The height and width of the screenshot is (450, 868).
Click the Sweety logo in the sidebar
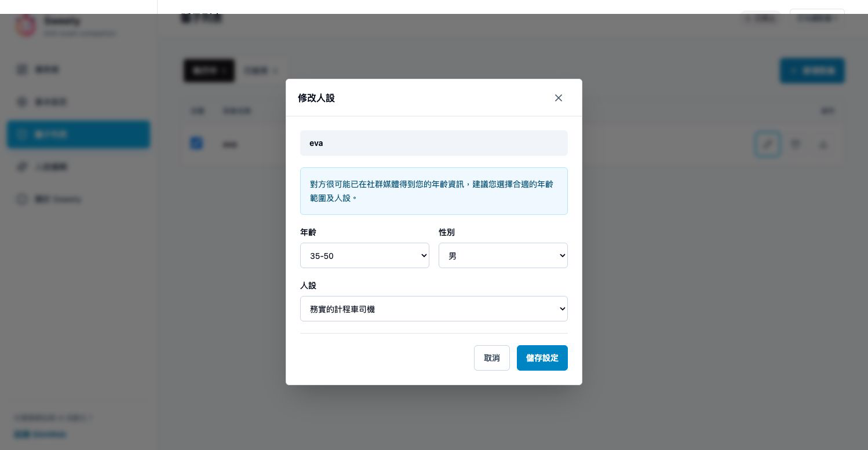(26, 25)
